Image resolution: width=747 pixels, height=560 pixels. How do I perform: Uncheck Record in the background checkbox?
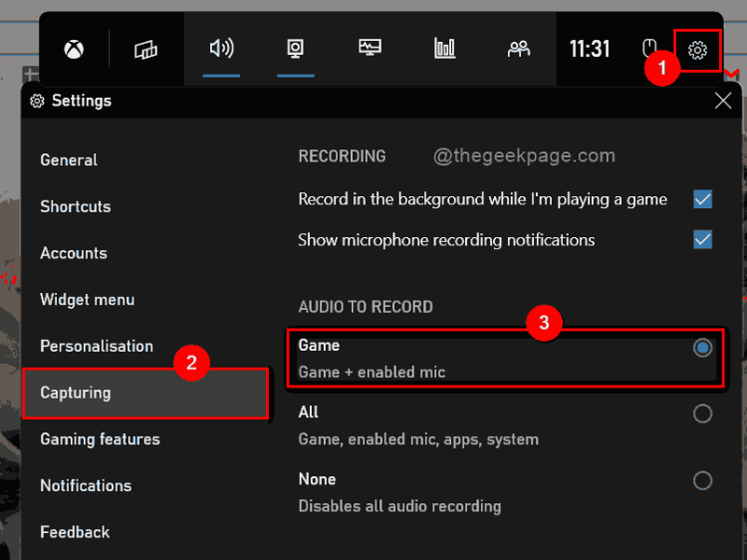[x=702, y=199]
